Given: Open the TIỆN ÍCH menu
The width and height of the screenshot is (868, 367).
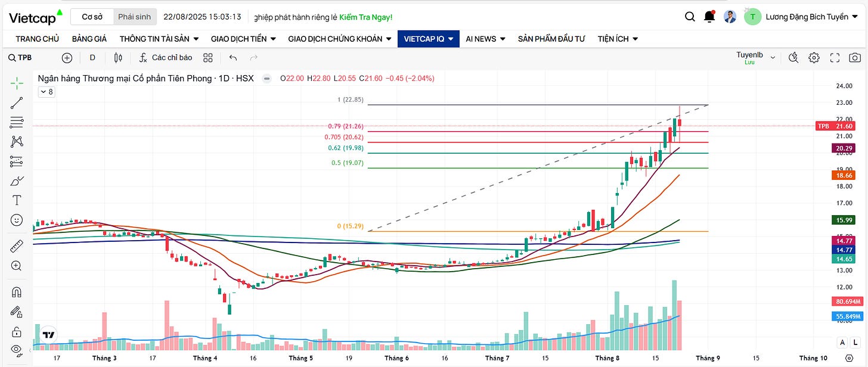Looking at the screenshot, I should click(x=618, y=39).
